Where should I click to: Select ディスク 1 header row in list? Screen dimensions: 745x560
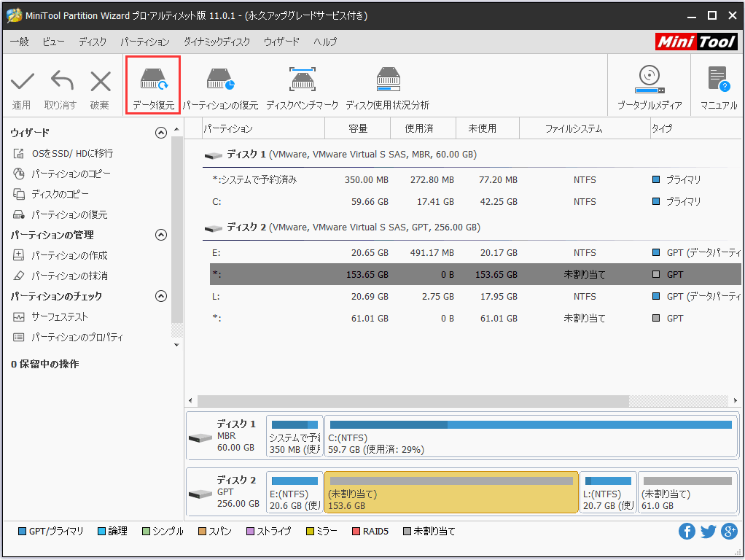tap(472, 155)
